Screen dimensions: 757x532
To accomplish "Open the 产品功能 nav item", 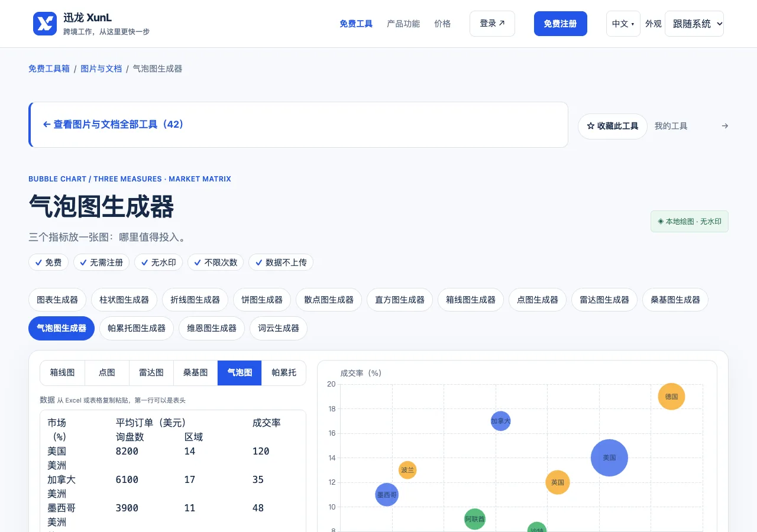I will pos(403,24).
